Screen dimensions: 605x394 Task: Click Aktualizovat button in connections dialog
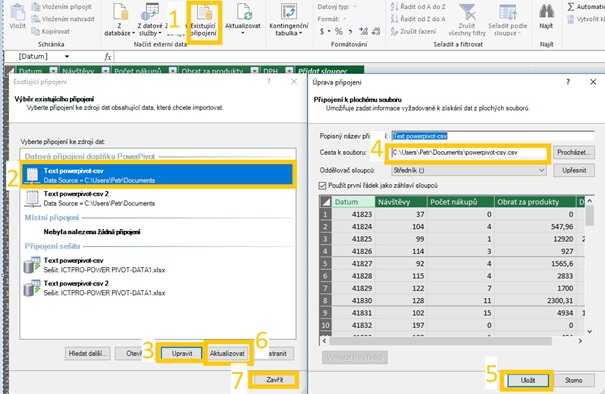[x=227, y=353]
